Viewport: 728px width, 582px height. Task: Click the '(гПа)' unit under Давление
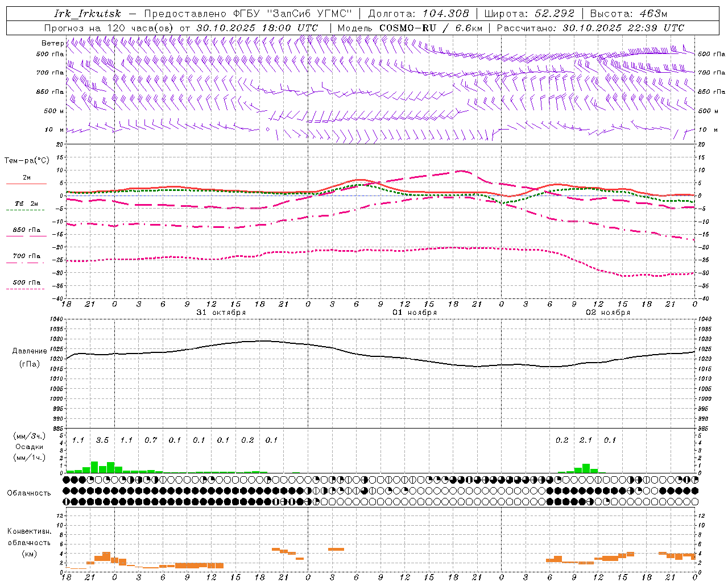tap(30, 364)
